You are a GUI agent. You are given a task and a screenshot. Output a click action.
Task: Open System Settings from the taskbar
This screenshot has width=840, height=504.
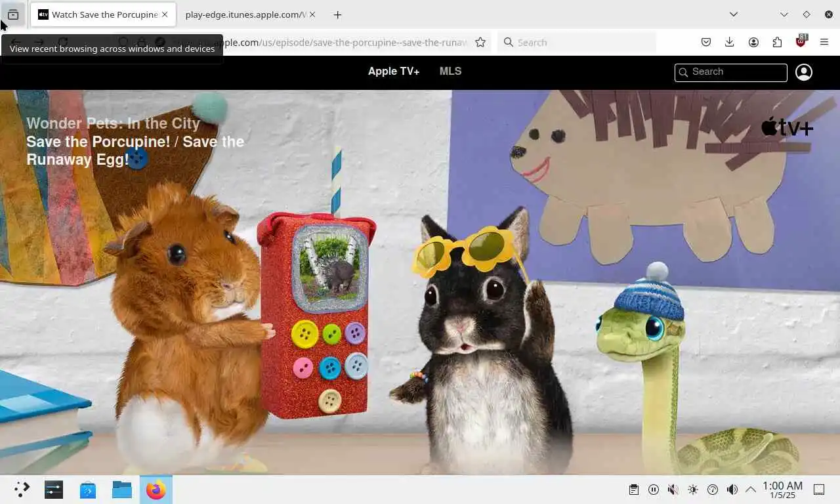point(54,490)
